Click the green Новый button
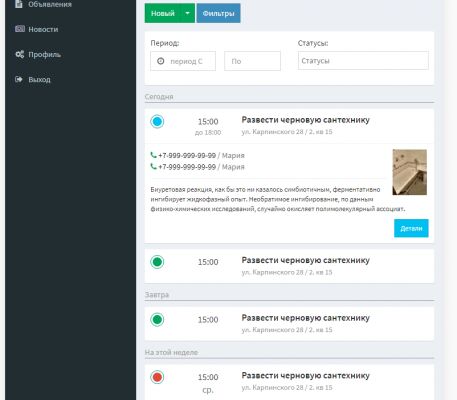Image resolution: width=457 pixels, height=400 pixels. point(163,13)
